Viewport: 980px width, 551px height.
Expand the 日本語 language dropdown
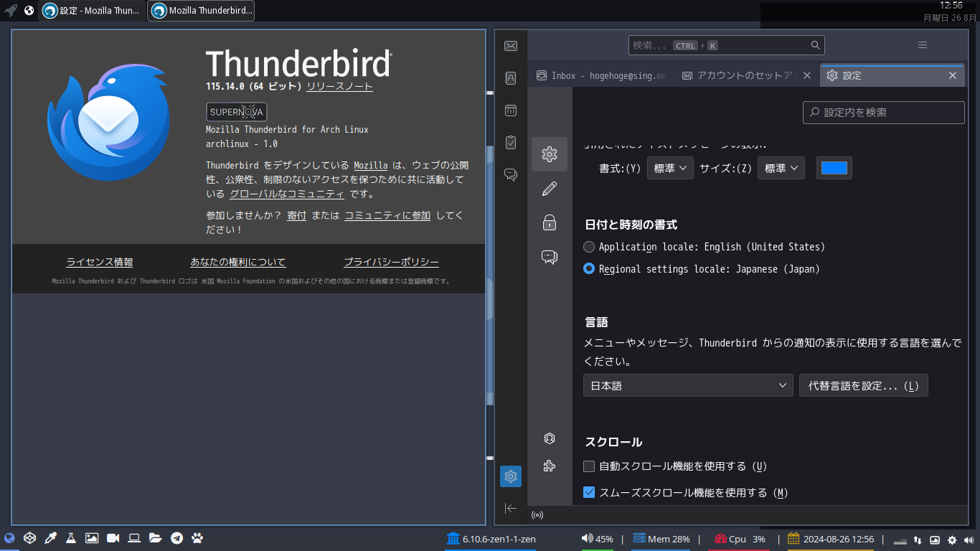[x=688, y=385]
